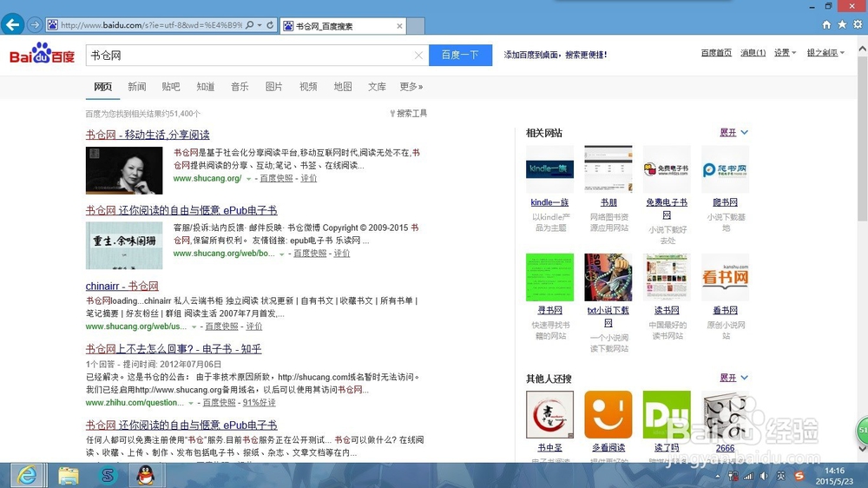Click the volume speaker icon in tray
Viewport: 868px width, 488px height.
(764, 476)
